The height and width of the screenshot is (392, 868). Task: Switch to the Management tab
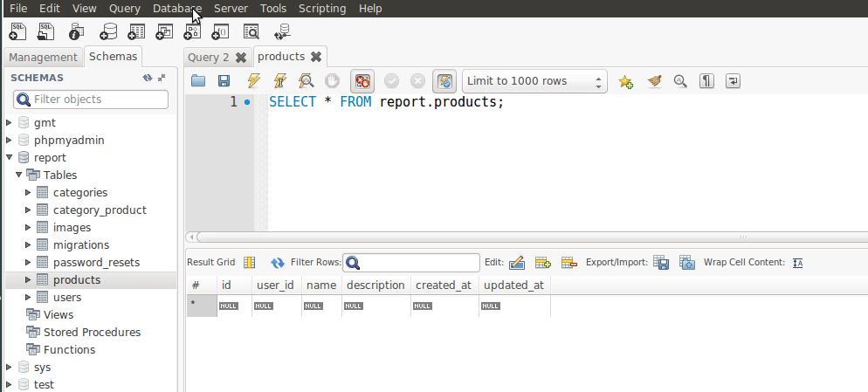point(43,57)
